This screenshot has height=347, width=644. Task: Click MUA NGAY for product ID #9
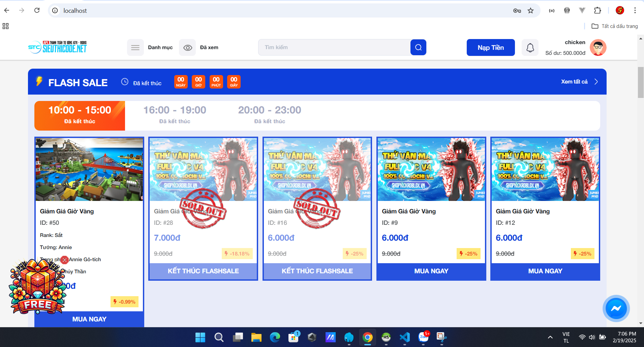click(x=431, y=271)
